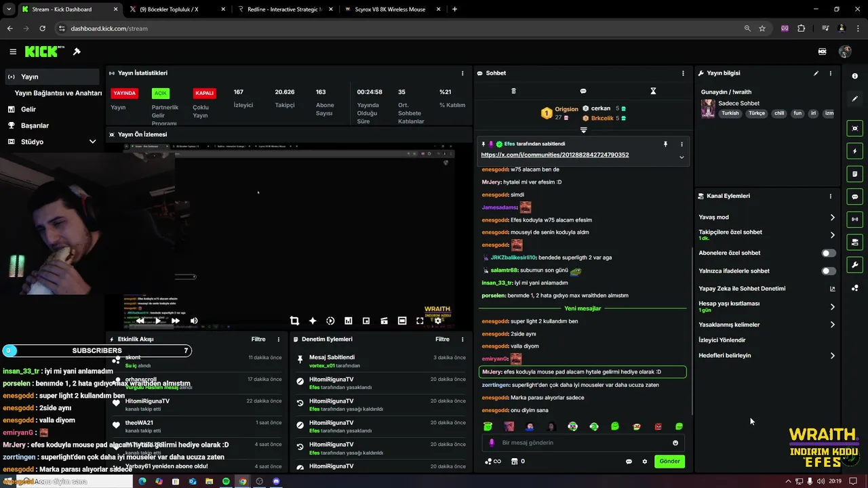Viewport: 868px width, 488px height.
Task: Switch to the Redline Interactive Strategic tab
Action: click(284, 9)
